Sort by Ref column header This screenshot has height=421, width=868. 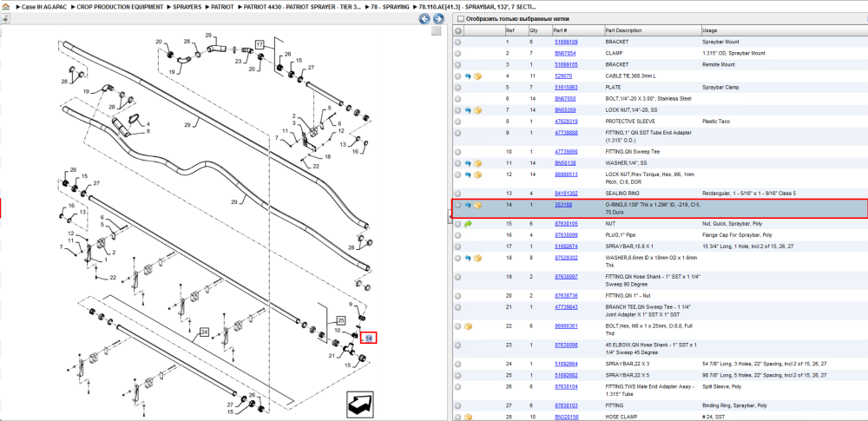tap(516, 30)
